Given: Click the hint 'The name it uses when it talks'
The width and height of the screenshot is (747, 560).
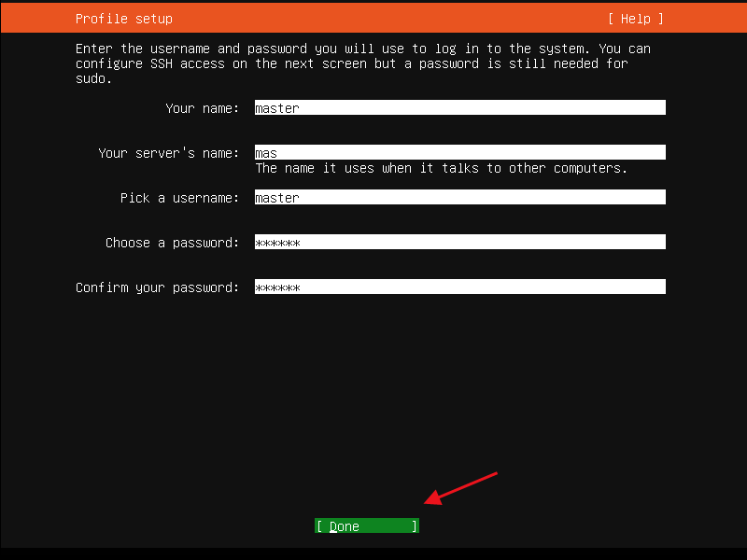Looking at the screenshot, I should (x=367, y=168).
